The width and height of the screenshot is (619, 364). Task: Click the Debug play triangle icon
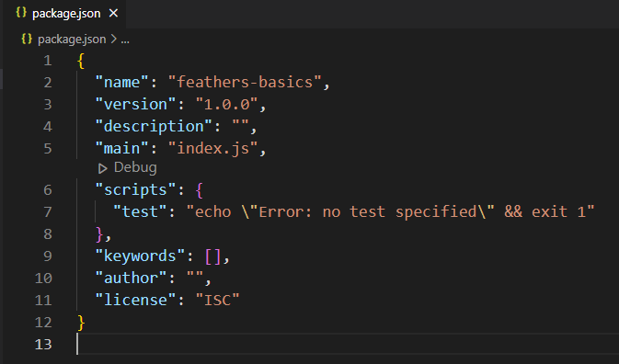point(103,168)
